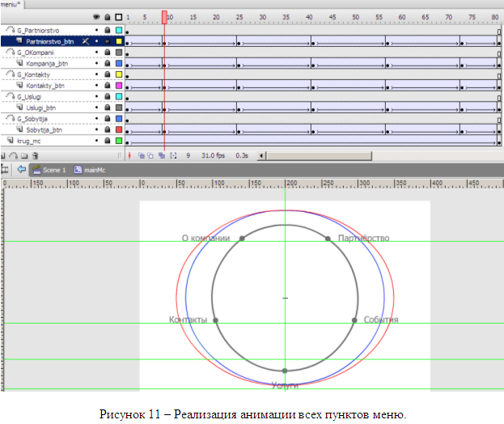The image size is (504, 424).
Task: Hide the Kontakty_btn layer via its dot
Action: [96, 86]
